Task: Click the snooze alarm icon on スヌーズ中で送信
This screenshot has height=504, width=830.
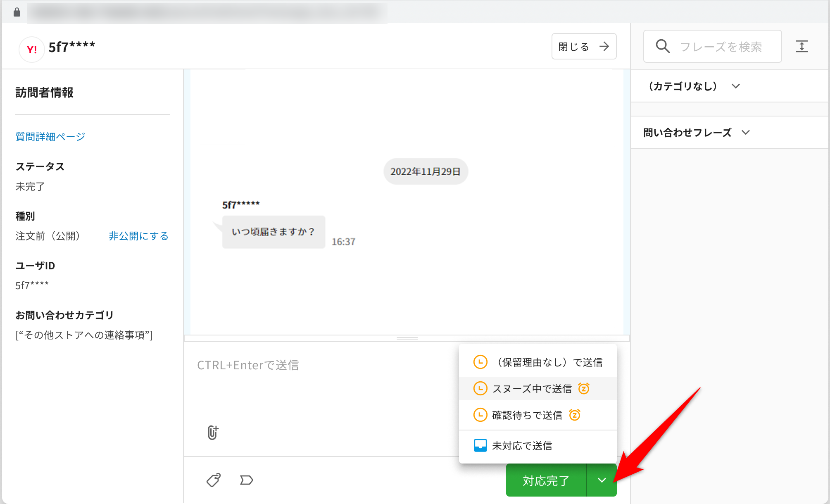Action: pos(584,388)
